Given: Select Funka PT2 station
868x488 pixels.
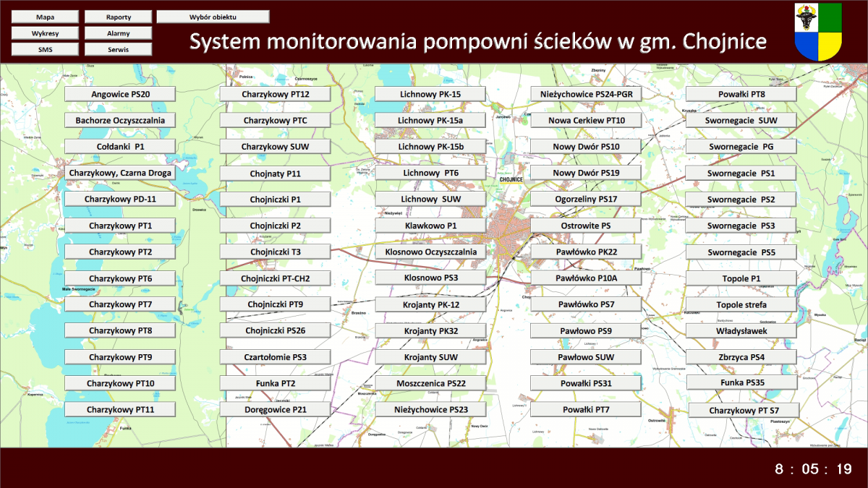Looking at the screenshot, I should [276, 383].
